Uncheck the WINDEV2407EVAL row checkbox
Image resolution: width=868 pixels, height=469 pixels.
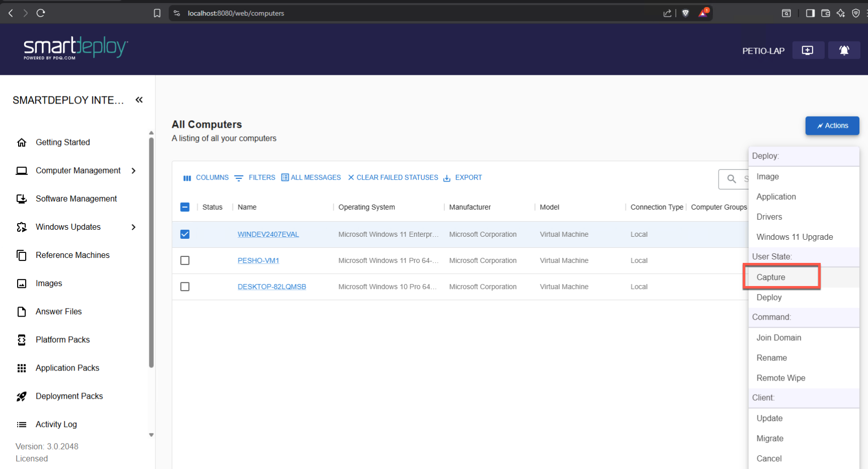point(185,234)
